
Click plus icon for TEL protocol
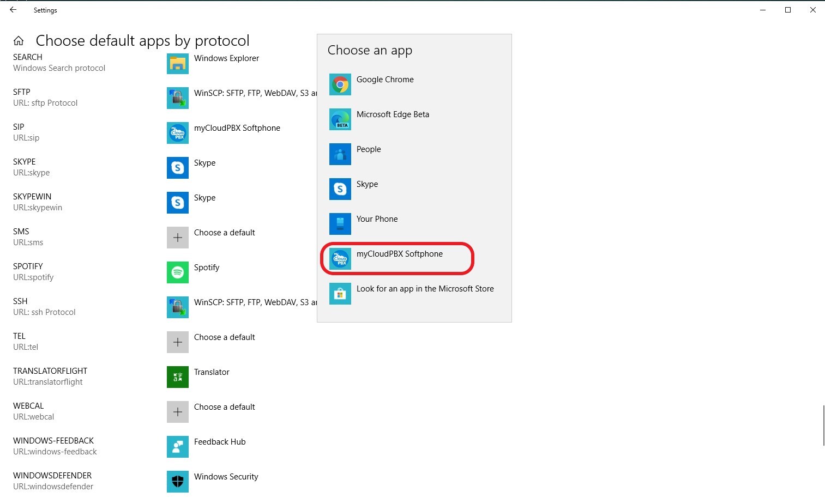point(178,342)
